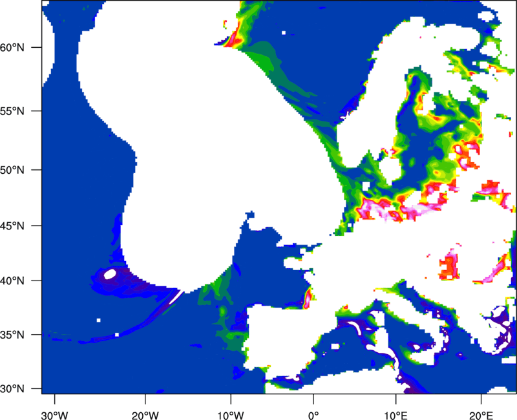Click the 0° longitude label

tap(313, 415)
